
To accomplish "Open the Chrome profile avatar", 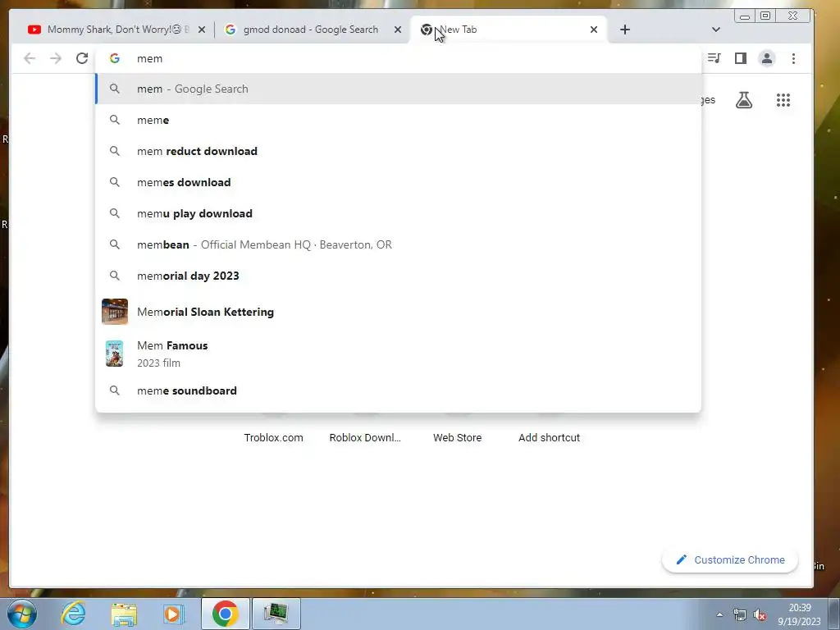I will click(767, 58).
